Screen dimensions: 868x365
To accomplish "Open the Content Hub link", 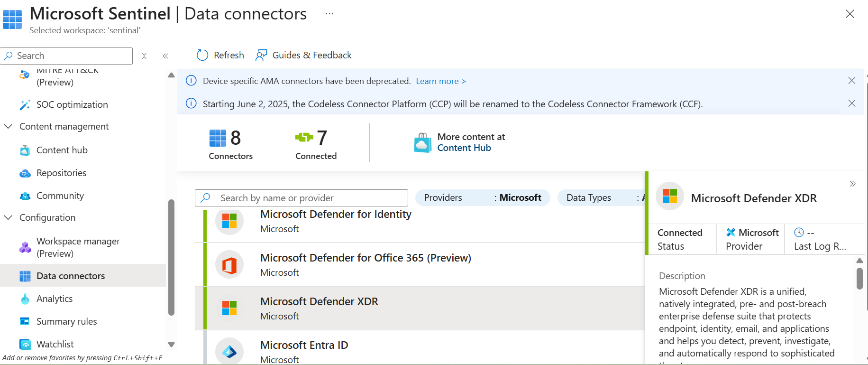I will [464, 148].
